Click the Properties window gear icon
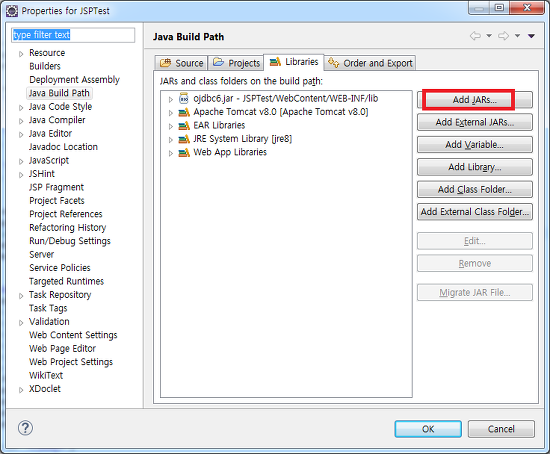This screenshot has width=550, height=454. tap(12, 11)
